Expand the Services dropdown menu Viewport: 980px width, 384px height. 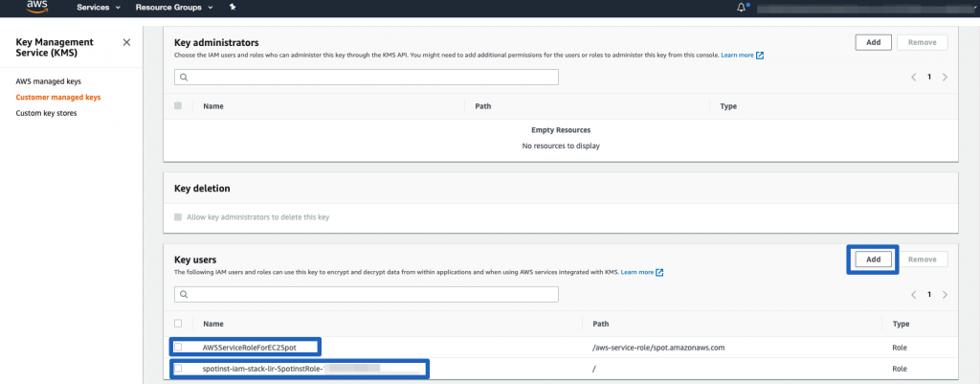pyautogui.click(x=99, y=7)
